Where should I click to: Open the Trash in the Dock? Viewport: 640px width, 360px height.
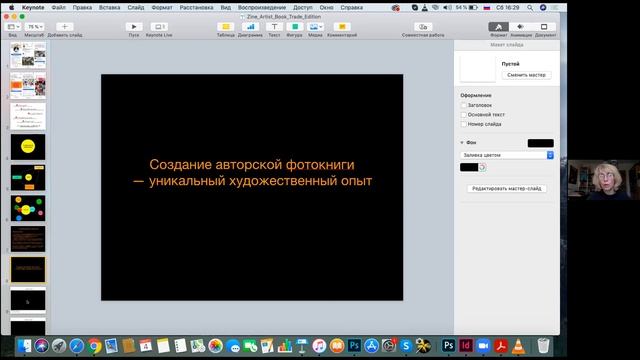[x=543, y=346]
